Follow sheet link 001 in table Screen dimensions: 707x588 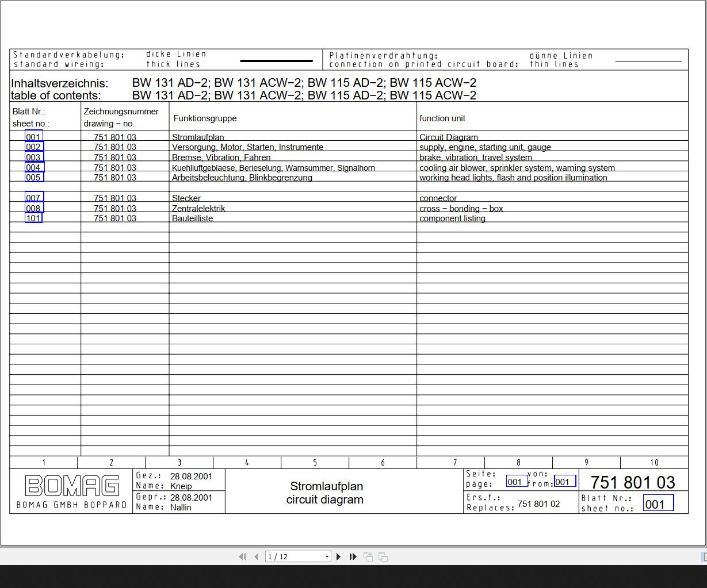(x=34, y=137)
